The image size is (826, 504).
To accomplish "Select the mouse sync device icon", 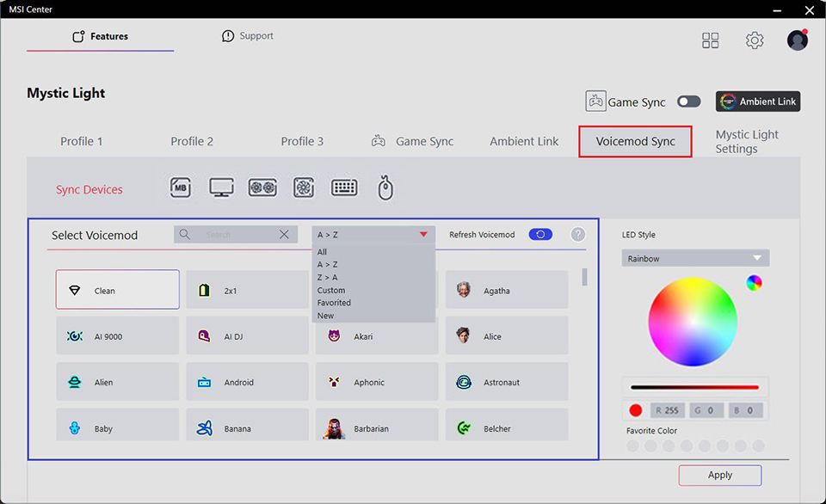I will pos(385,188).
